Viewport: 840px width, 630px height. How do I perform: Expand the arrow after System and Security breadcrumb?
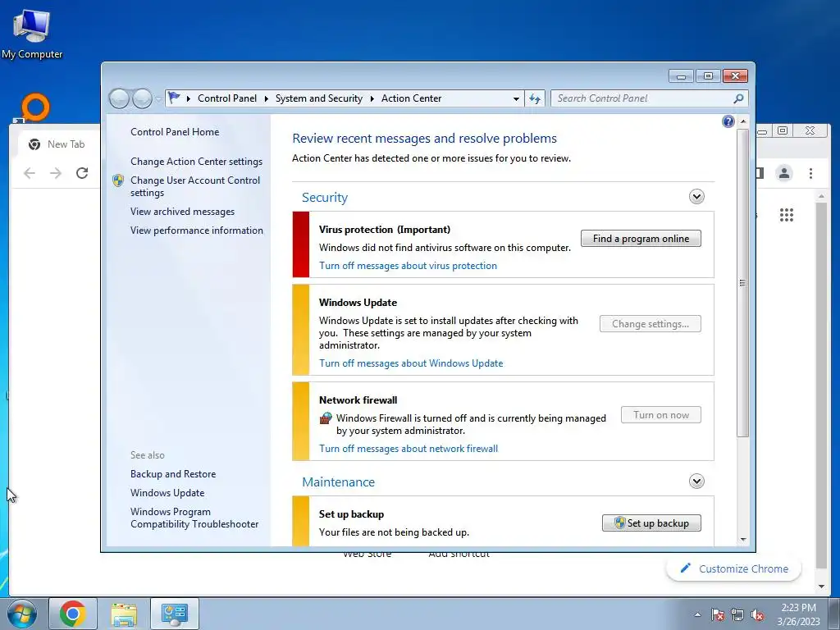tap(372, 98)
